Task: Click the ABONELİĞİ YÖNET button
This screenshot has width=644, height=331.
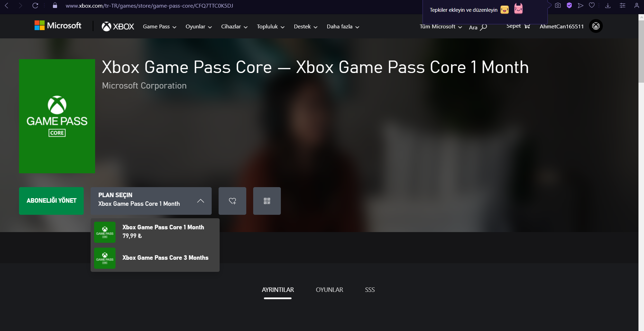Action: pos(51,201)
